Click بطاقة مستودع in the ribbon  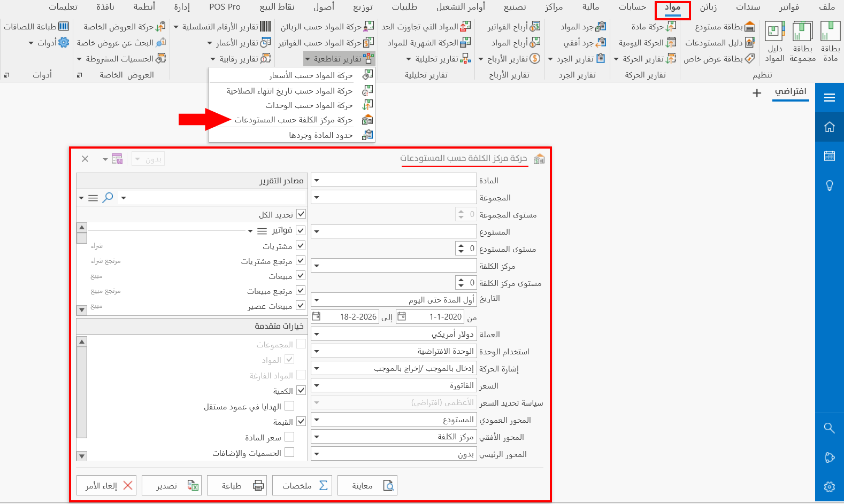(x=725, y=27)
